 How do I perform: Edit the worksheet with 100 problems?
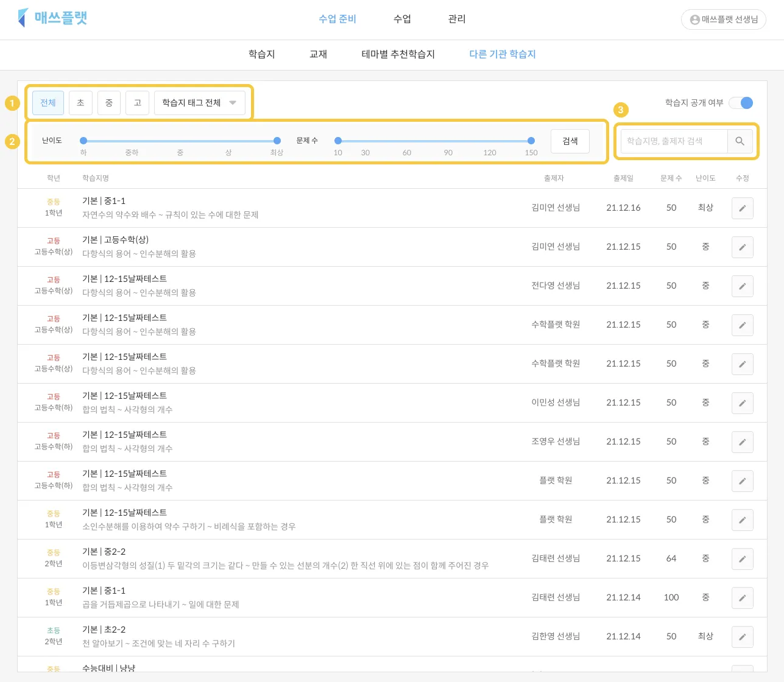click(x=742, y=598)
